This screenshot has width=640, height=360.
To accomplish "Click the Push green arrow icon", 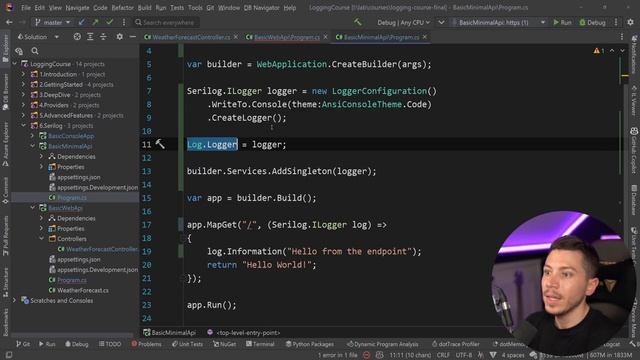I will click(x=95, y=22).
